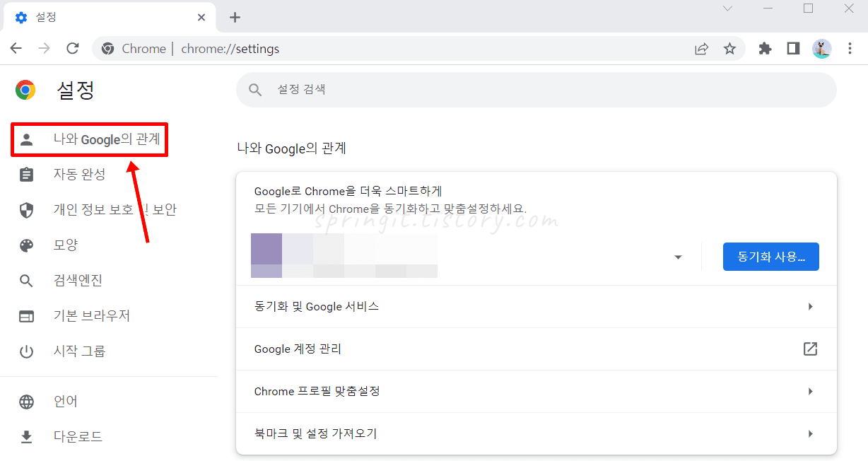Open a new tab with the plus button
The image size is (868, 461).
click(235, 18)
